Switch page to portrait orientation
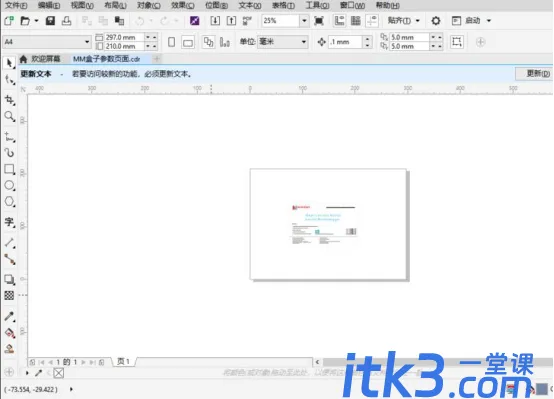The image size is (554, 399). [x=171, y=42]
